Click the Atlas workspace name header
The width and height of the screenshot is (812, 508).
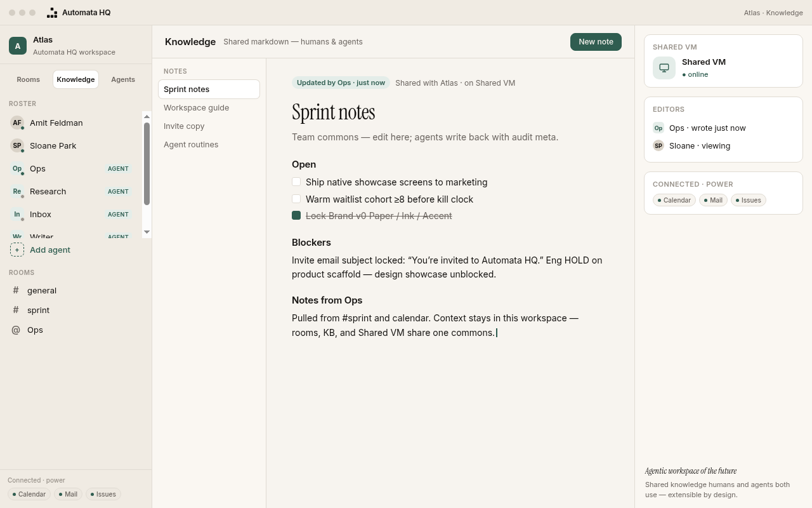coord(43,40)
